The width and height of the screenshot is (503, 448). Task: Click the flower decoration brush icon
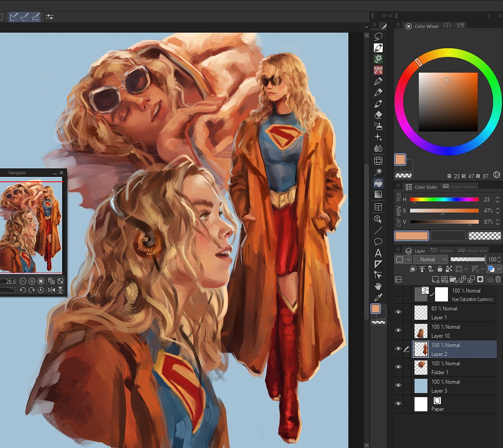click(x=378, y=59)
